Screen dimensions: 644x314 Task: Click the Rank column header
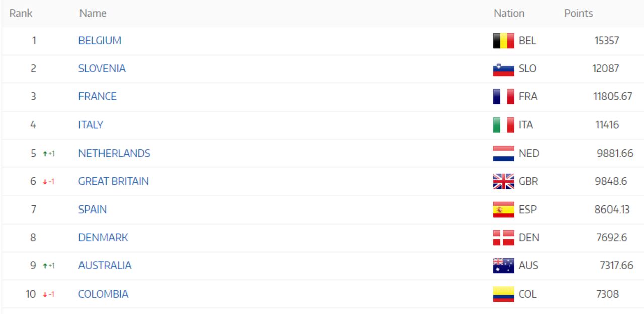point(21,13)
